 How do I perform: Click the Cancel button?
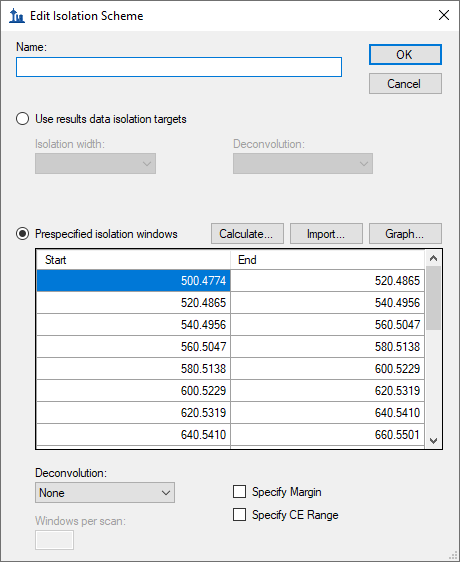click(405, 84)
